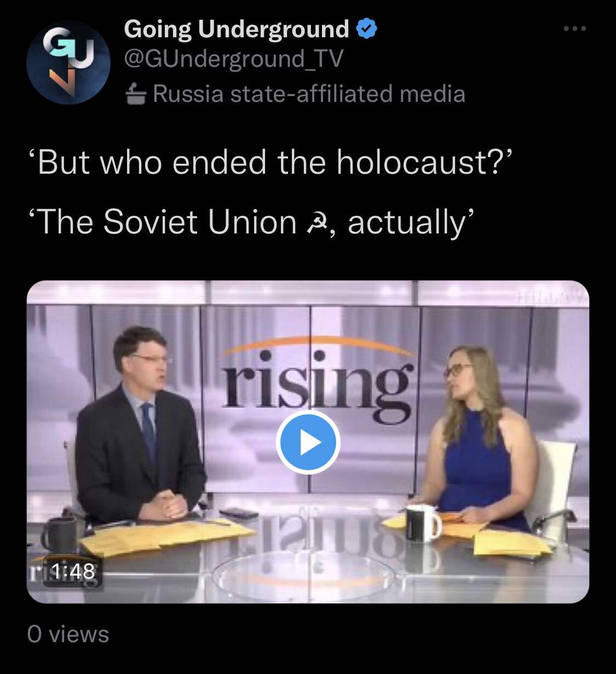
Task: Visit the @GUnderground_TV handle
Action: click(x=234, y=59)
